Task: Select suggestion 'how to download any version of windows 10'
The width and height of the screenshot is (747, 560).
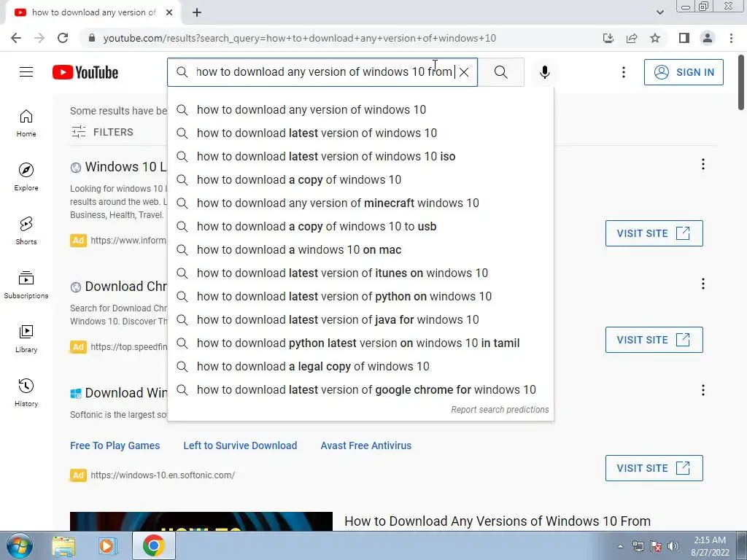Action: tap(360, 109)
